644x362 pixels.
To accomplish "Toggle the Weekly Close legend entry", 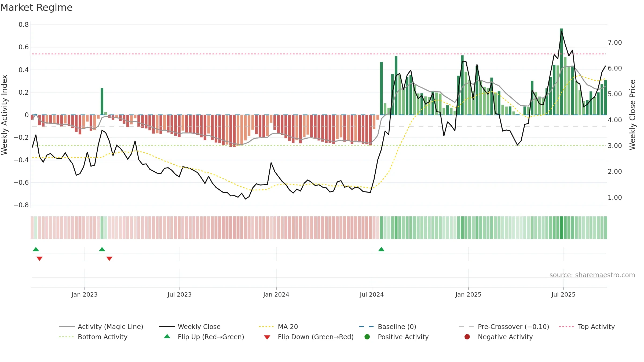I will pyautogui.click(x=190, y=327).
